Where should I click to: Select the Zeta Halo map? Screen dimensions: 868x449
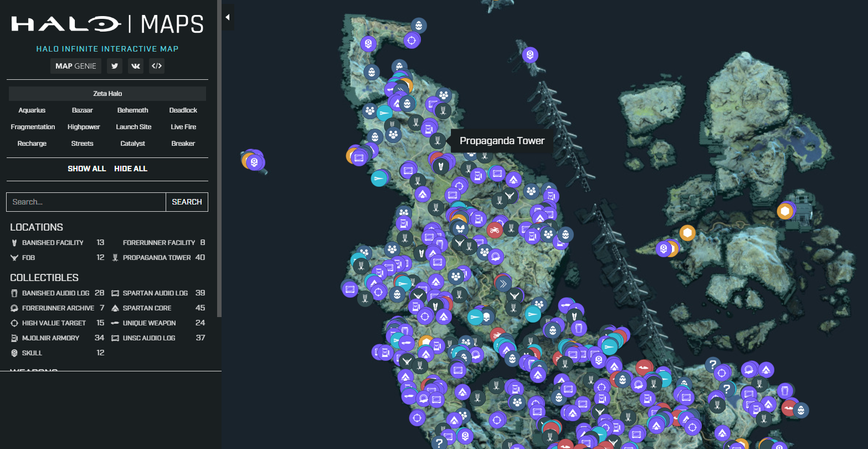coord(107,94)
